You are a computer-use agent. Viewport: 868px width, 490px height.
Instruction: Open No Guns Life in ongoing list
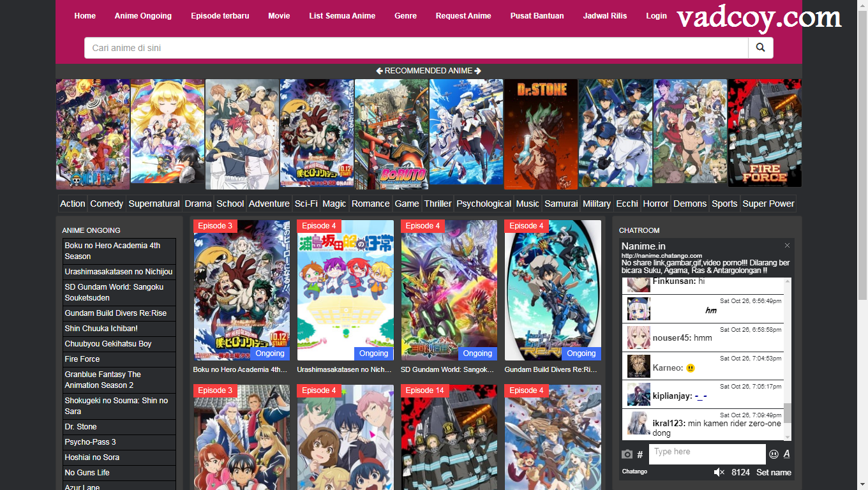[119, 473]
